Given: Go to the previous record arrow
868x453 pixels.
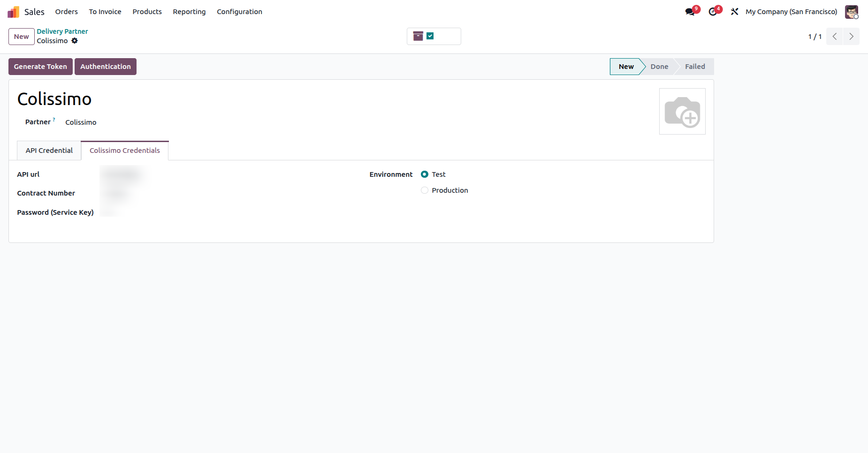Looking at the screenshot, I should [x=835, y=37].
